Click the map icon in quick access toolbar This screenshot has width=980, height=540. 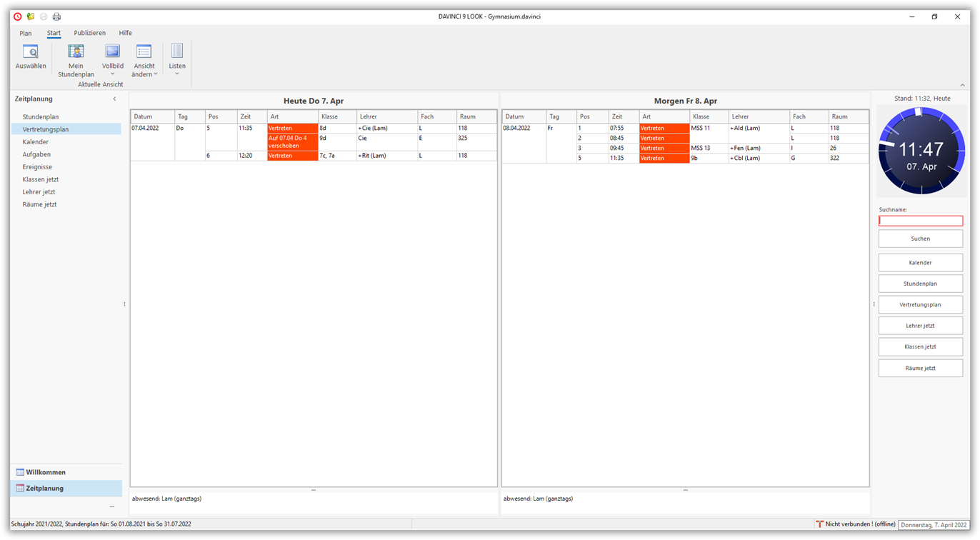coord(31,16)
